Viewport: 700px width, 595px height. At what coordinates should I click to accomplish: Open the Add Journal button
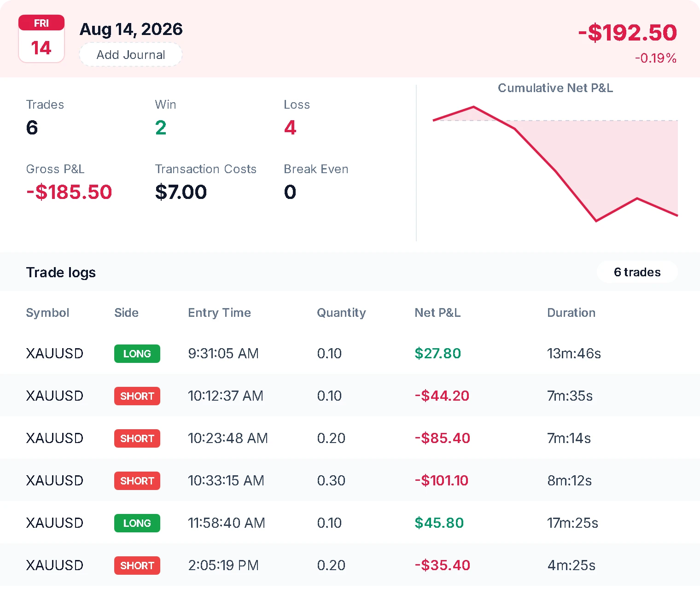click(131, 55)
